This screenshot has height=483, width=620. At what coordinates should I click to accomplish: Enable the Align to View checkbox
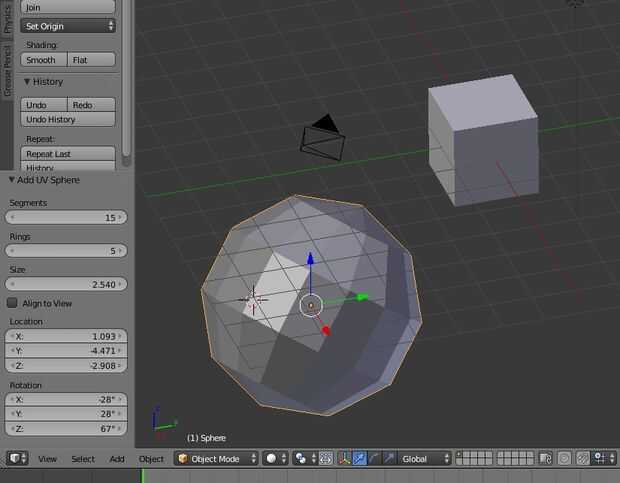click(12, 303)
